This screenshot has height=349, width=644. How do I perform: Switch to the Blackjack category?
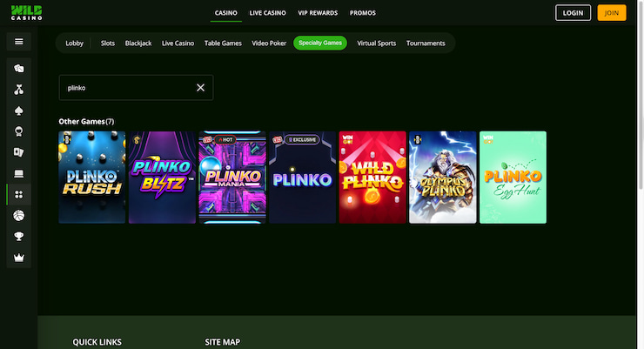pyautogui.click(x=138, y=44)
